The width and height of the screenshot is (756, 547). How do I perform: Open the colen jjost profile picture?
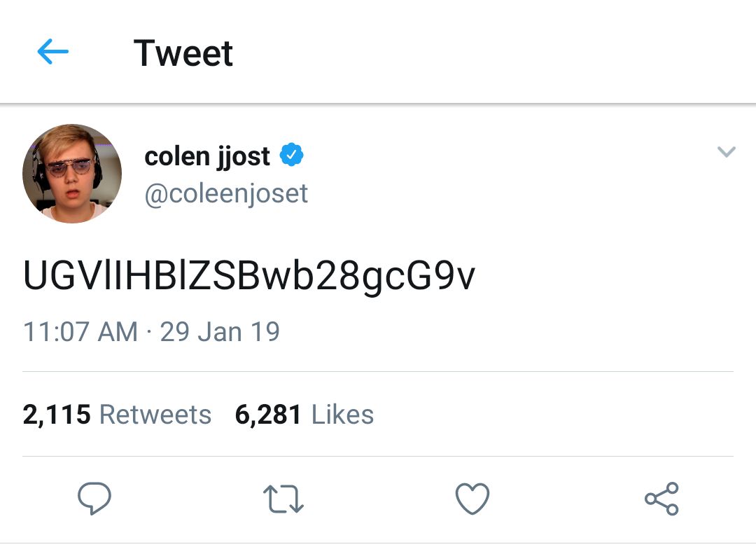click(72, 174)
